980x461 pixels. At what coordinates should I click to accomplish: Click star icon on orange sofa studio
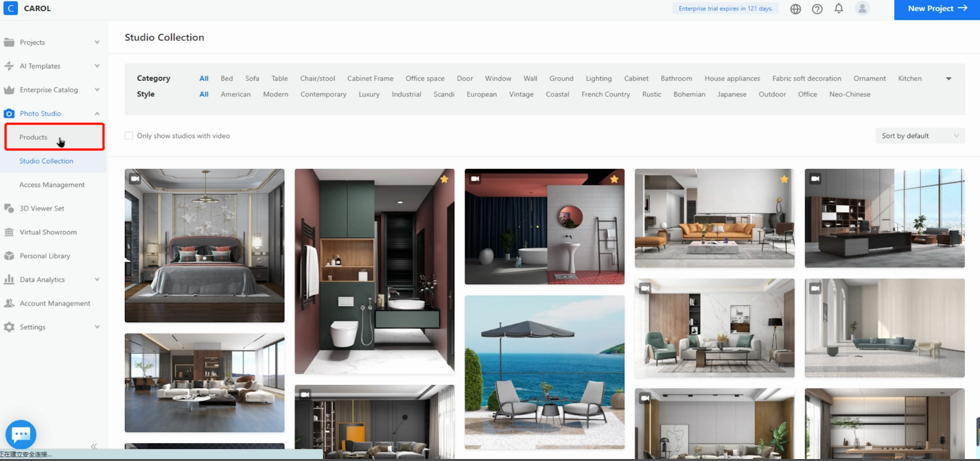click(x=784, y=179)
